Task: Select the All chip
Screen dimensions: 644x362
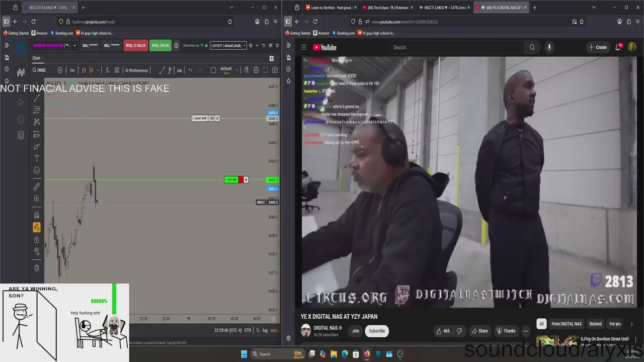Action: (x=541, y=324)
